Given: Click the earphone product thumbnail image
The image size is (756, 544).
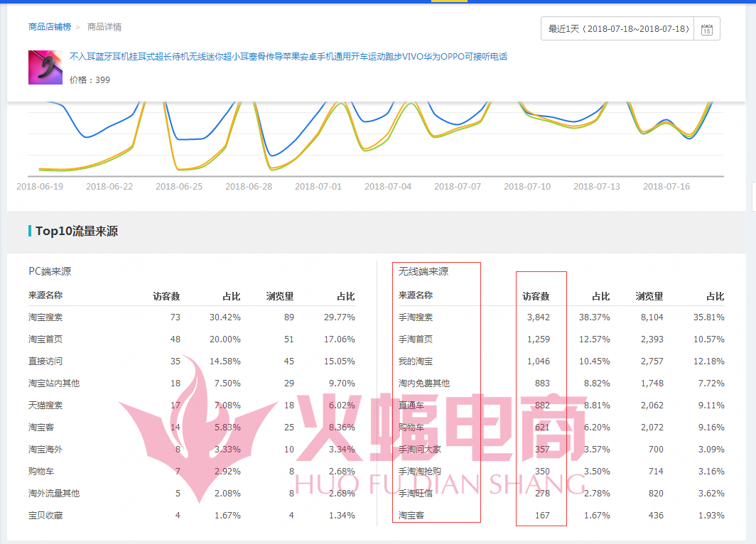Looking at the screenshot, I should pos(45,67).
